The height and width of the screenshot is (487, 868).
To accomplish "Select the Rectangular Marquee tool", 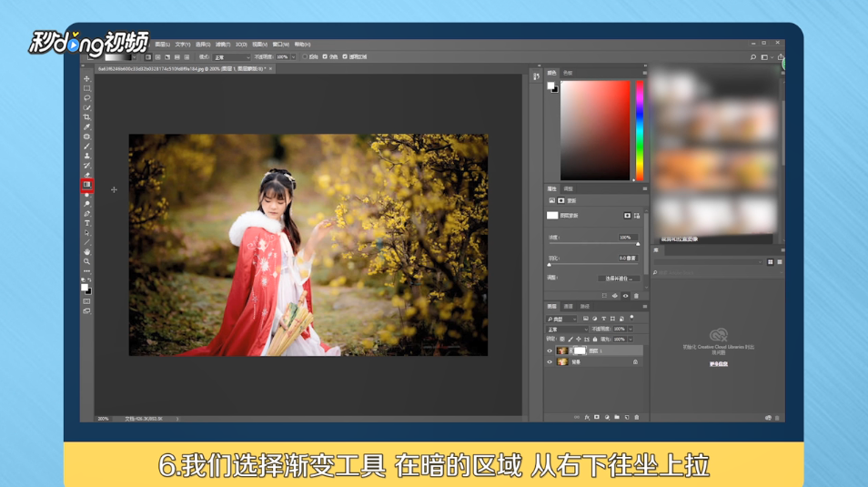I will point(87,88).
